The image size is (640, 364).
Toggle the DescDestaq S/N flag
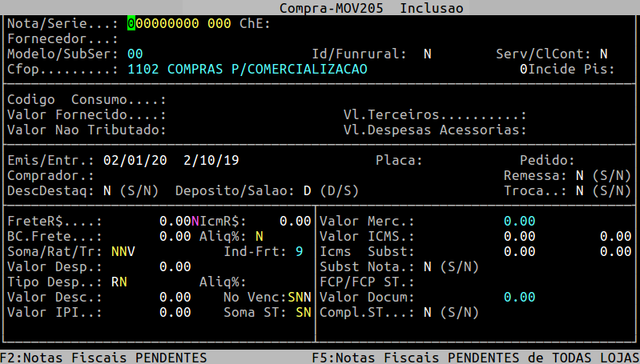click(x=107, y=191)
